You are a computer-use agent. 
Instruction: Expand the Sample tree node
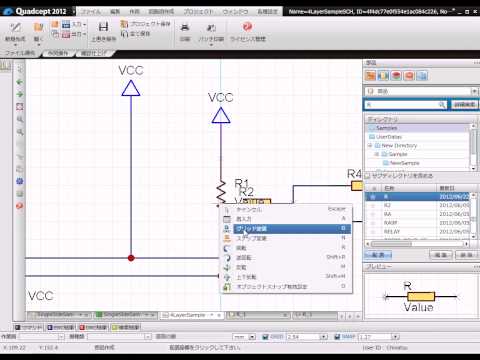tap(377, 154)
